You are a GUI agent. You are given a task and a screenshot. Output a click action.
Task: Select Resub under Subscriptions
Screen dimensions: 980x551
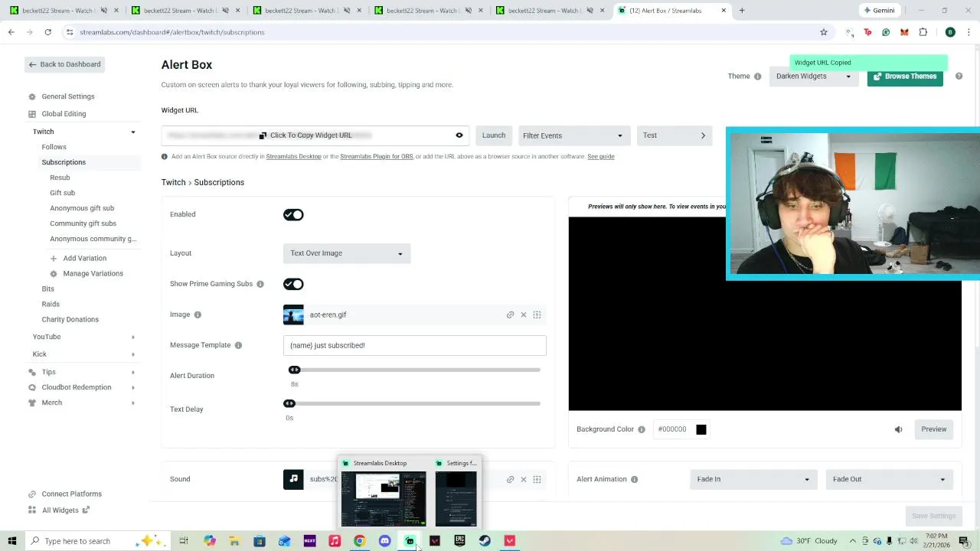[60, 178]
